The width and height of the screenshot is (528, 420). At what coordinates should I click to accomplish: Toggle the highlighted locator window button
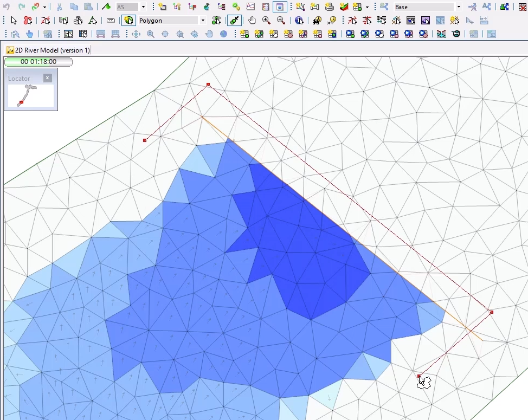(280, 7)
